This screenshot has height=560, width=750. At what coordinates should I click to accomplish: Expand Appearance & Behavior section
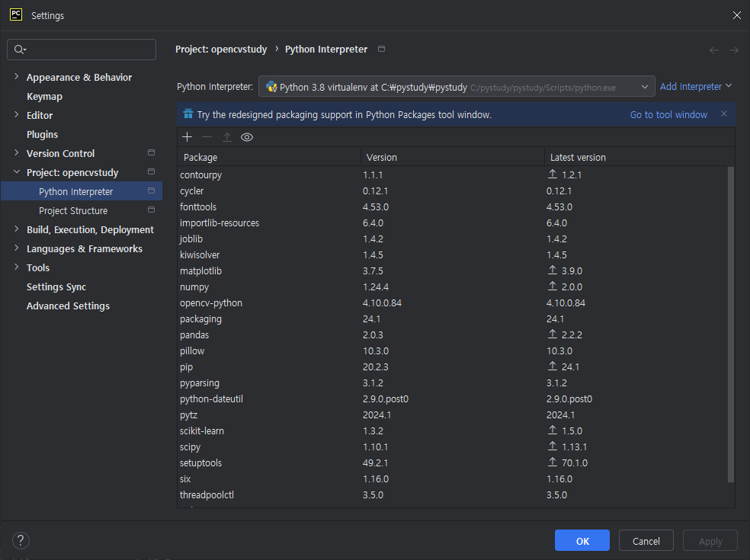pos(16,76)
